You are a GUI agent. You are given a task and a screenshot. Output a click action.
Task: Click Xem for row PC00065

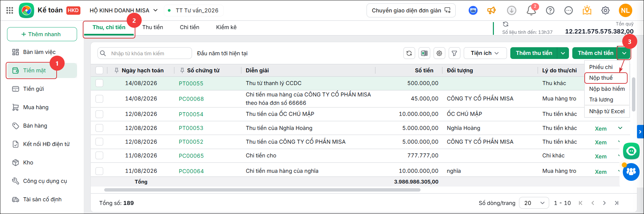(x=601, y=156)
